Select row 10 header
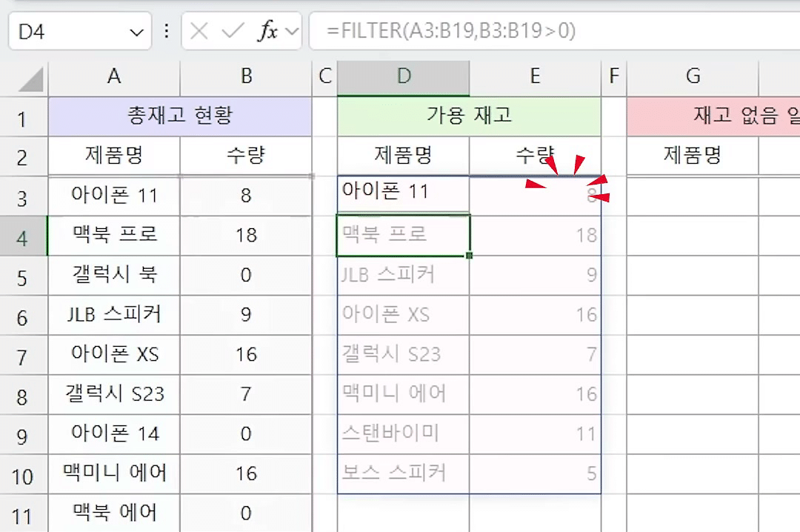The width and height of the screenshot is (800, 532). pos(24,475)
